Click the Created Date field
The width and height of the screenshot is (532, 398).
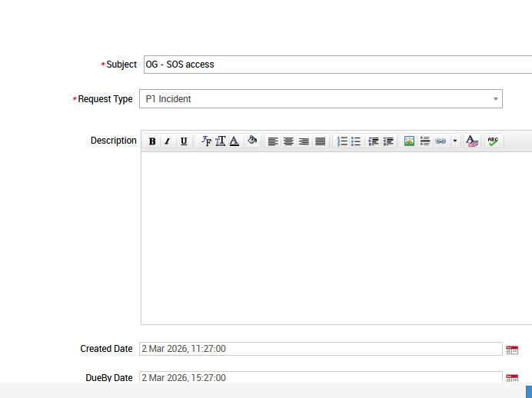point(321,349)
